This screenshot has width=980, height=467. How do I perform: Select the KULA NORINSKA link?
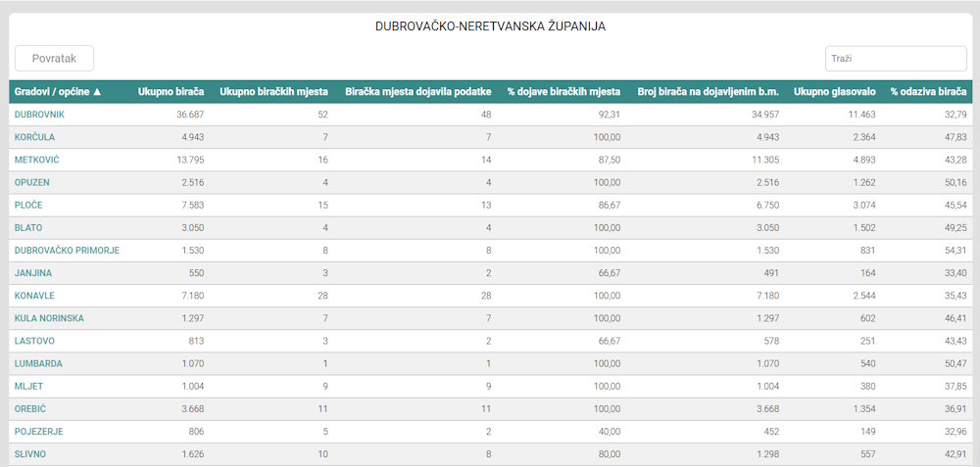49,318
